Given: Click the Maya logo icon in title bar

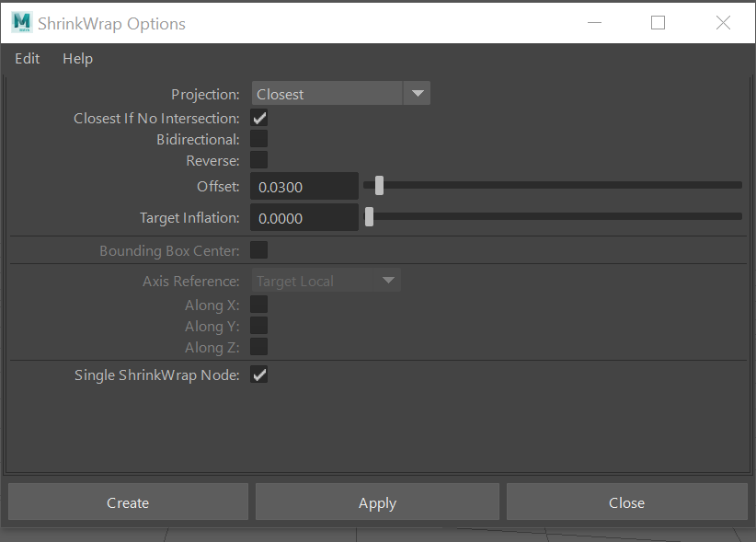Looking at the screenshot, I should (x=21, y=23).
